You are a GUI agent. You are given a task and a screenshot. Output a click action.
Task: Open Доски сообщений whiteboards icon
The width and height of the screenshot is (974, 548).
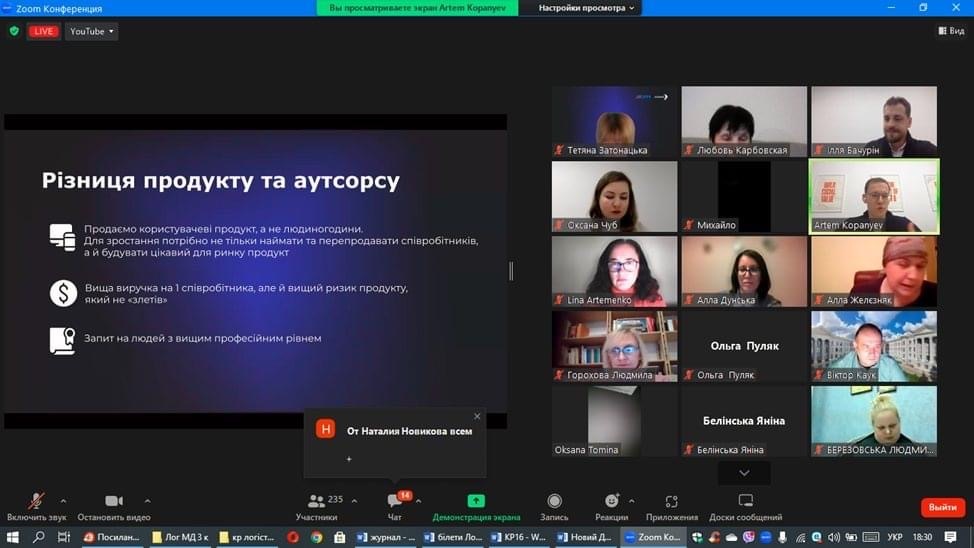click(745, 501)
